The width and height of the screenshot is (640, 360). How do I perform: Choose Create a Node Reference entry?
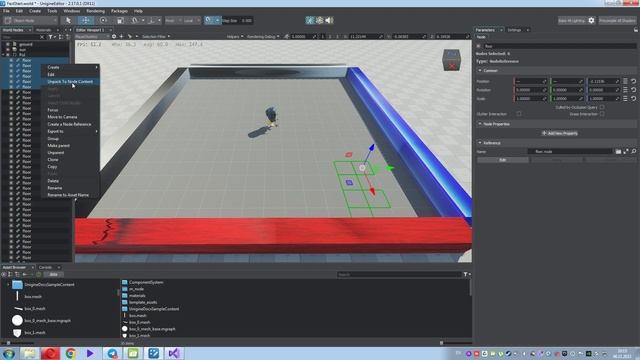click(x=69, y=124)
